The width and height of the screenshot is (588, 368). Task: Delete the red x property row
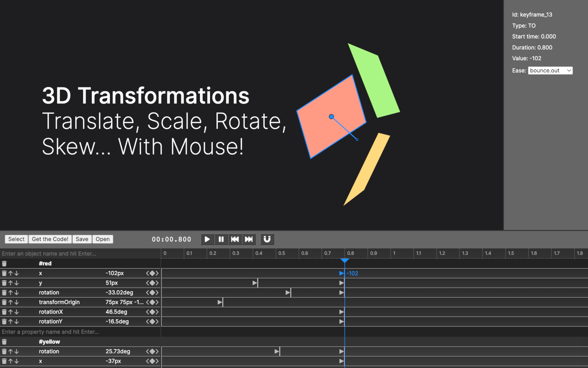[4, 273]
